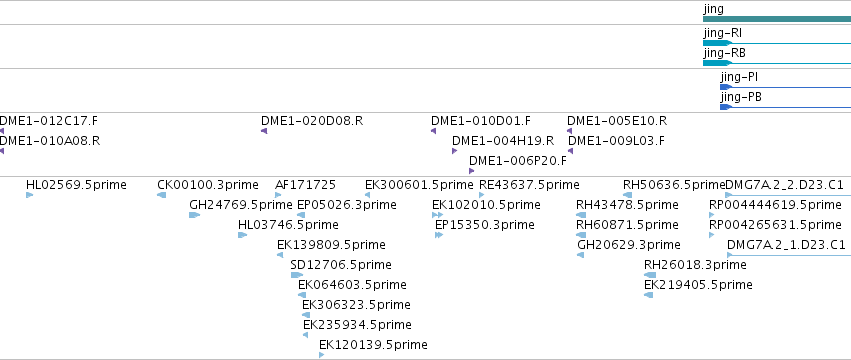Select the RH26018.3prime EST glyph

(x=650, y=275)
